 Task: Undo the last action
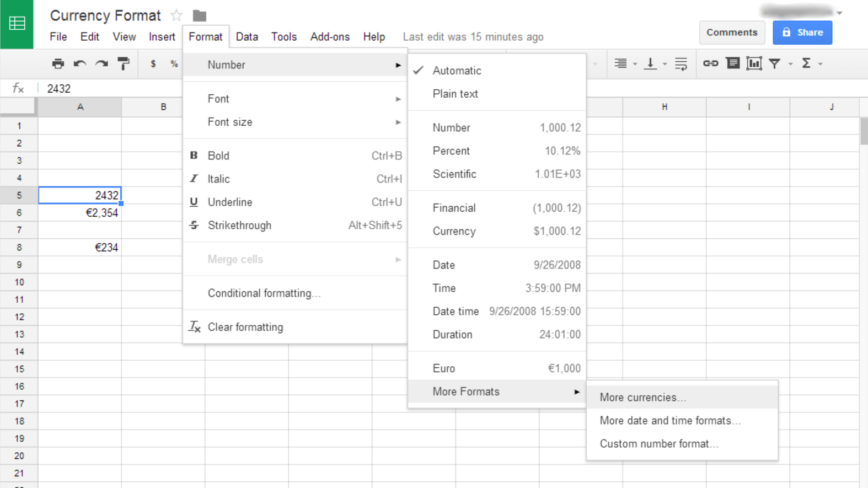80,64
